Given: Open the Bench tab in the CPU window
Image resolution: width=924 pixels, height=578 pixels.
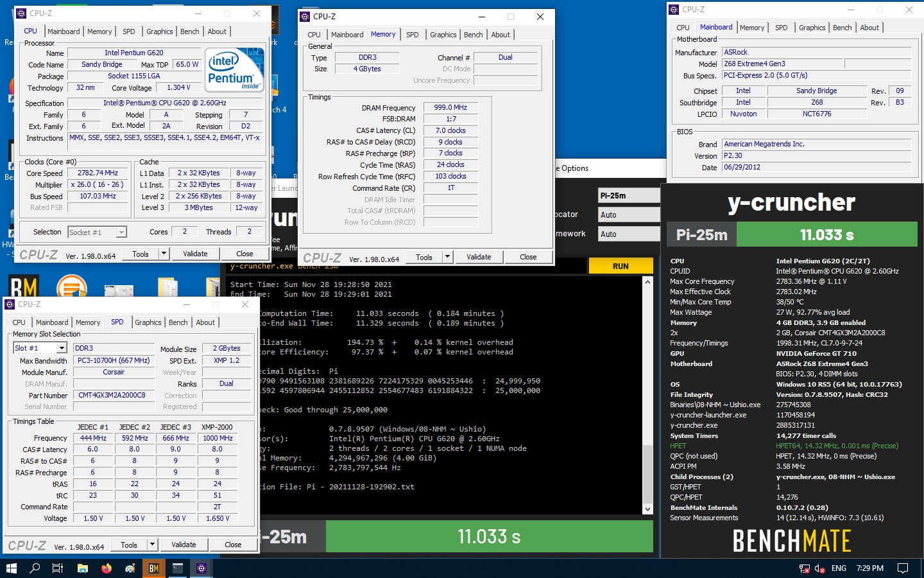Looking at the screenshot, I should click(x=189, y=31).
